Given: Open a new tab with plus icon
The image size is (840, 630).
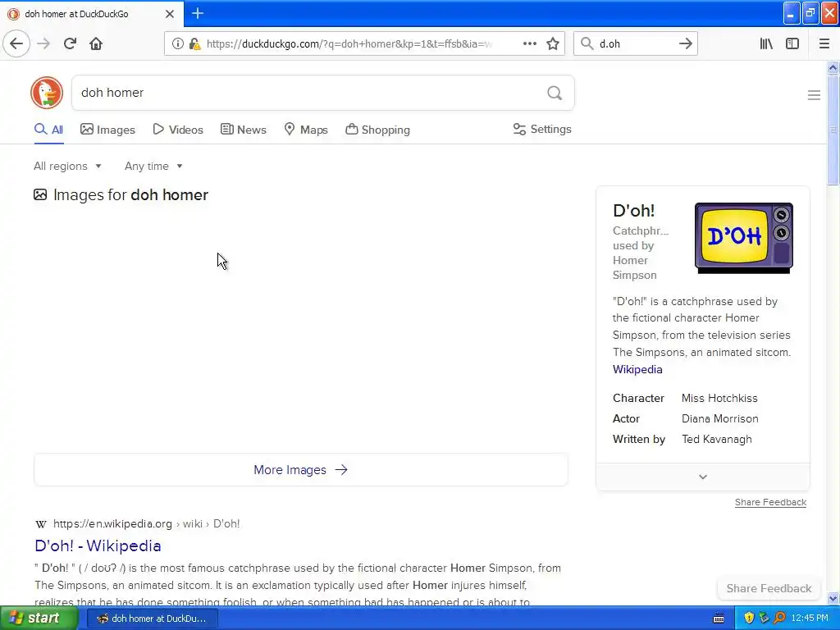Looking at the screenshot, I should pos(197,13).
